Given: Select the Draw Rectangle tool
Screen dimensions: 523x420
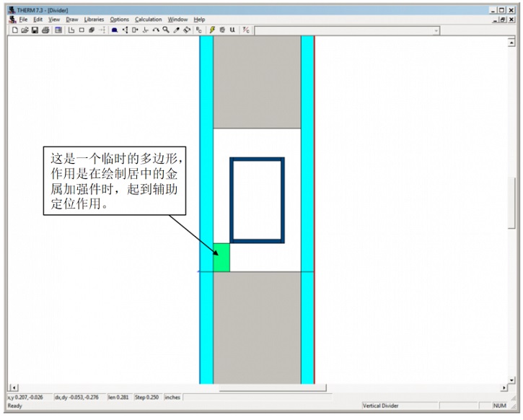Looking at the screenshot, I should 82,30.
